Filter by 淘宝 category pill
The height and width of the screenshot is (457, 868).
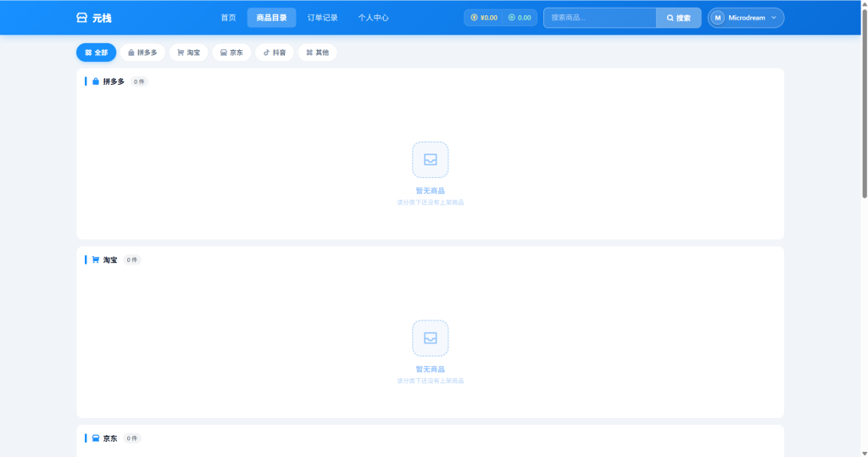coord(189,53)
